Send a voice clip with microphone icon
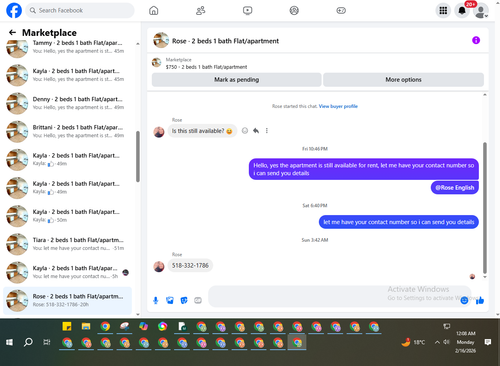 pyautogui.click(x=156, y=301)
